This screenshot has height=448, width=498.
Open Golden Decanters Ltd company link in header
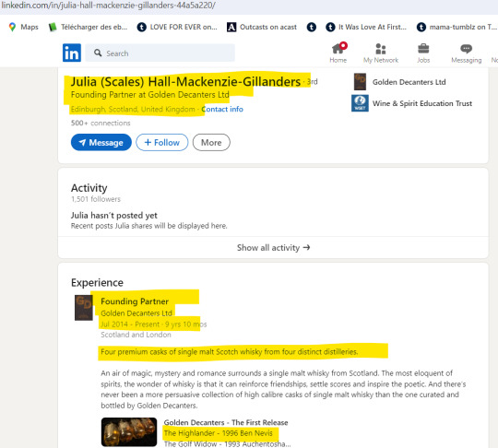pos(409,82)
